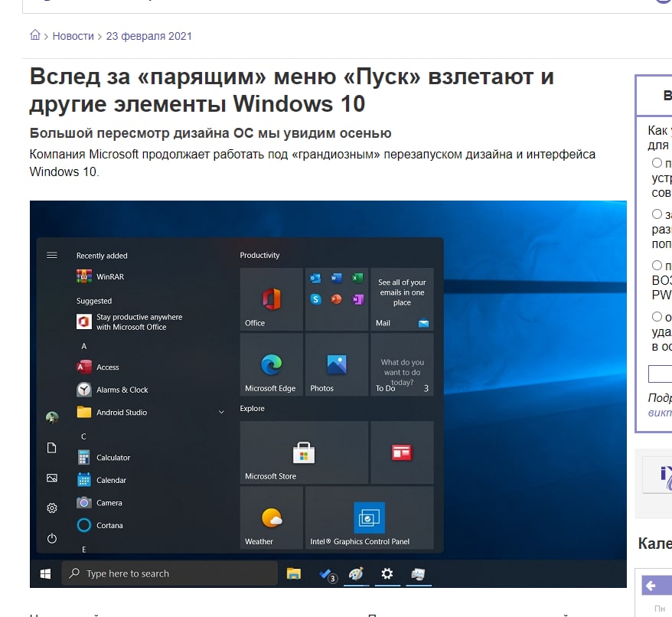Select the first poll radio option
The image size is (672, 617).
point(657,163)
